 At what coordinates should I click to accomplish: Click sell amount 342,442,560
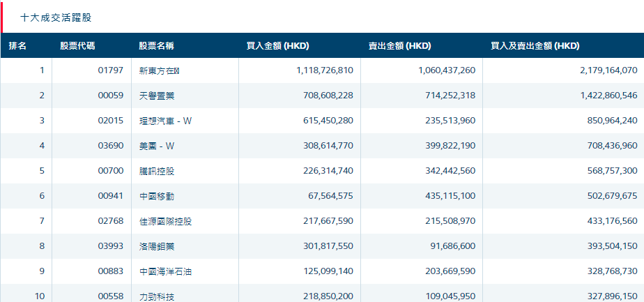450,170
